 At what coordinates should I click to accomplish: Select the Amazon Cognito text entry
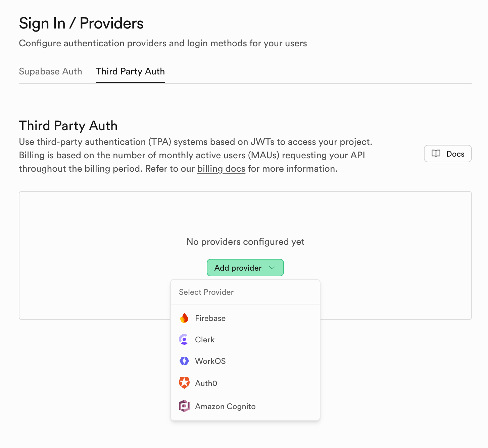click(225, 406)
